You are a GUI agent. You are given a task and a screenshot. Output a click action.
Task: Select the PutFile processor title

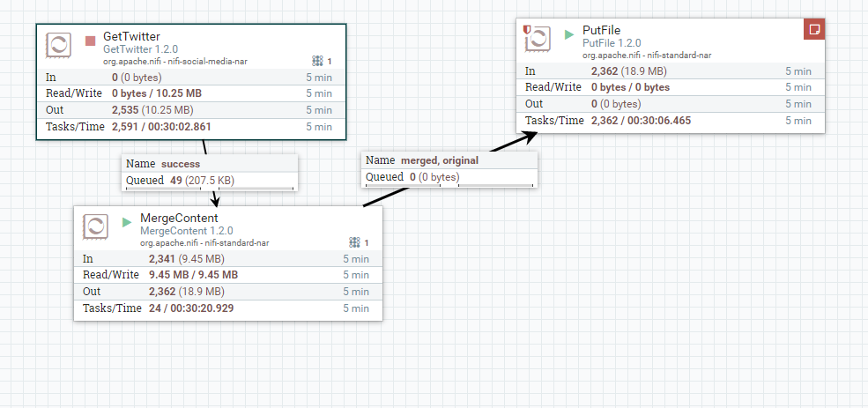[602, 30]
